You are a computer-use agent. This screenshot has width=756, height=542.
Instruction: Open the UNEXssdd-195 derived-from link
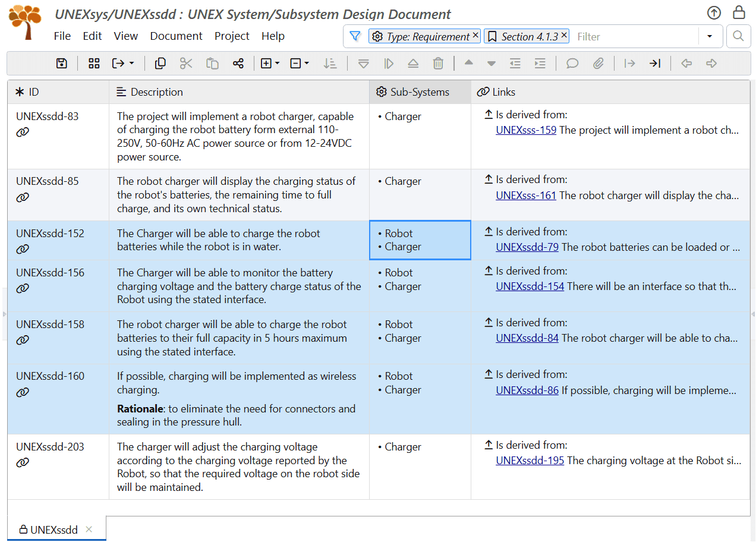point(530,460)
